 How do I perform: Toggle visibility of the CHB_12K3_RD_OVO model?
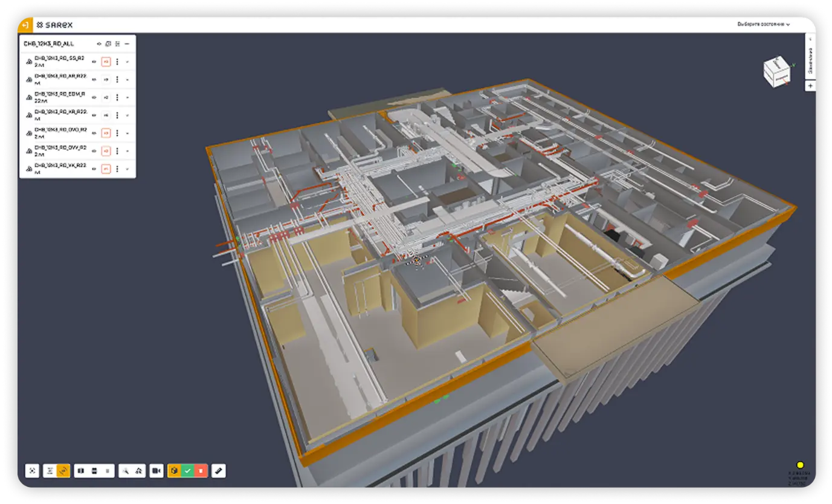click(94, 133)
